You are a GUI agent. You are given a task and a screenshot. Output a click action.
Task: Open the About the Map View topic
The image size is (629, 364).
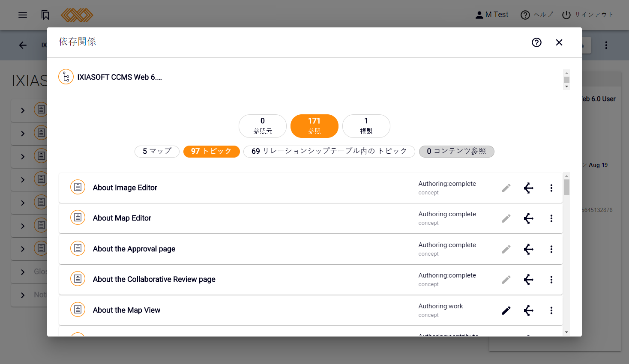pos(126,310)
